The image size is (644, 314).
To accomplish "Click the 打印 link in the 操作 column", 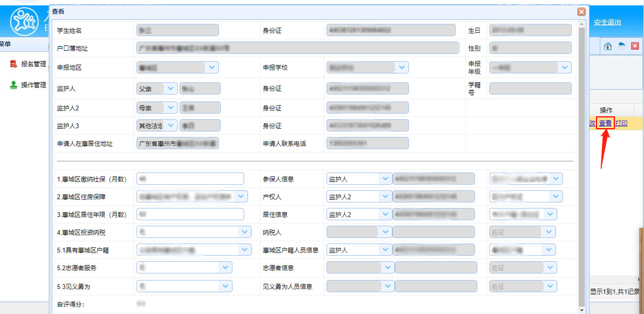I will point(621,123).
